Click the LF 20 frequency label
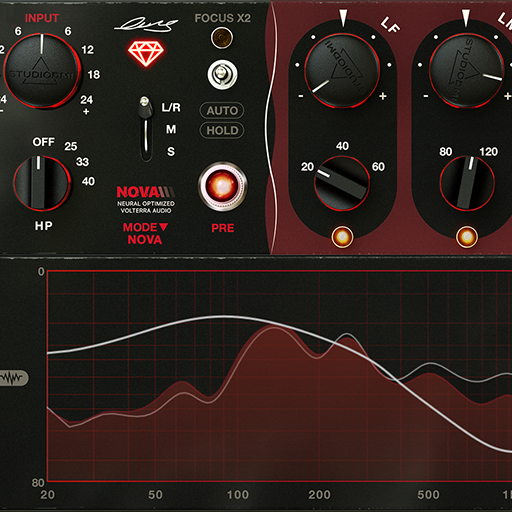 coord(307,166)
